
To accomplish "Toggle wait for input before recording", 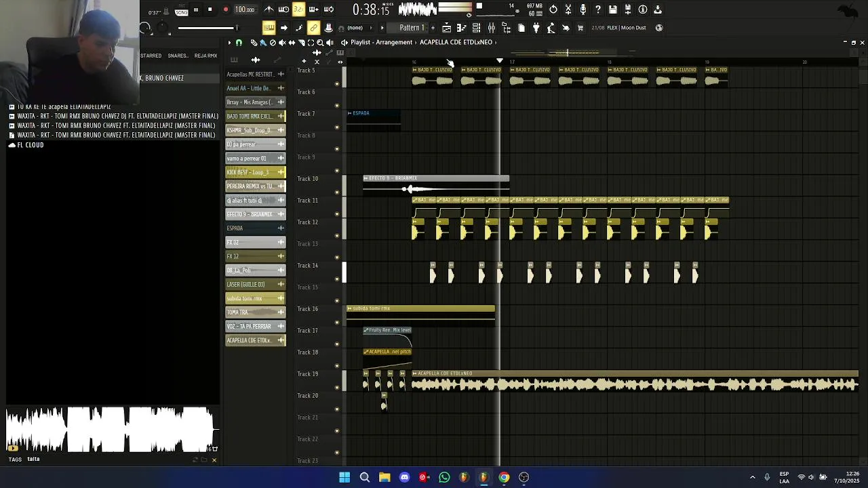I will click(x=283, y=9).
